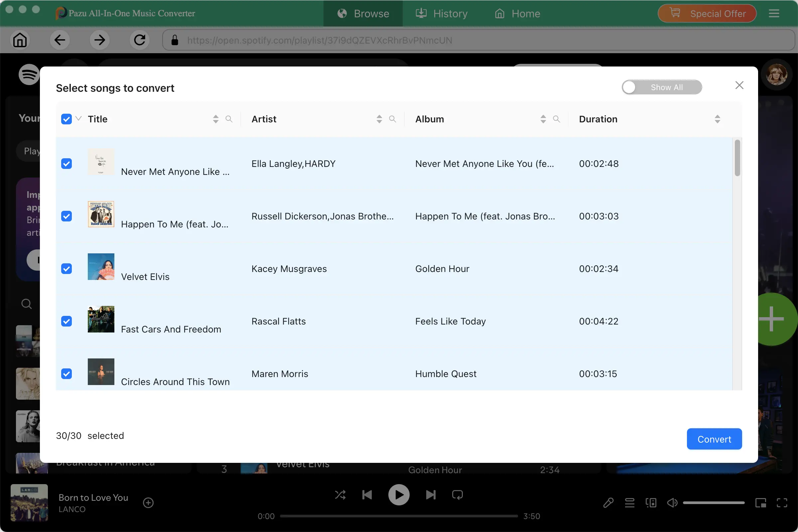Skip to the next track
The width and height of the screenshot is (798, 532).
430,495
